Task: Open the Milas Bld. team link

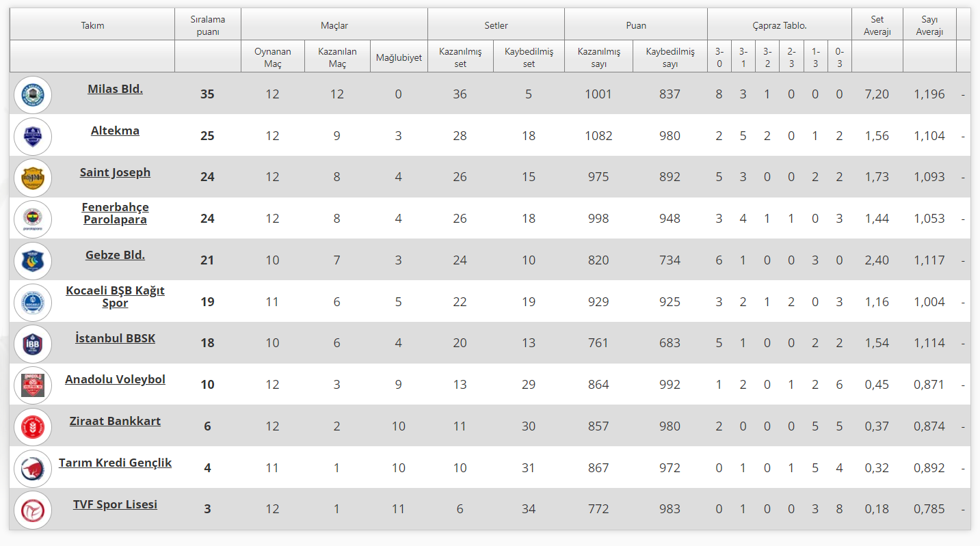Action: (x=115, y=89)
